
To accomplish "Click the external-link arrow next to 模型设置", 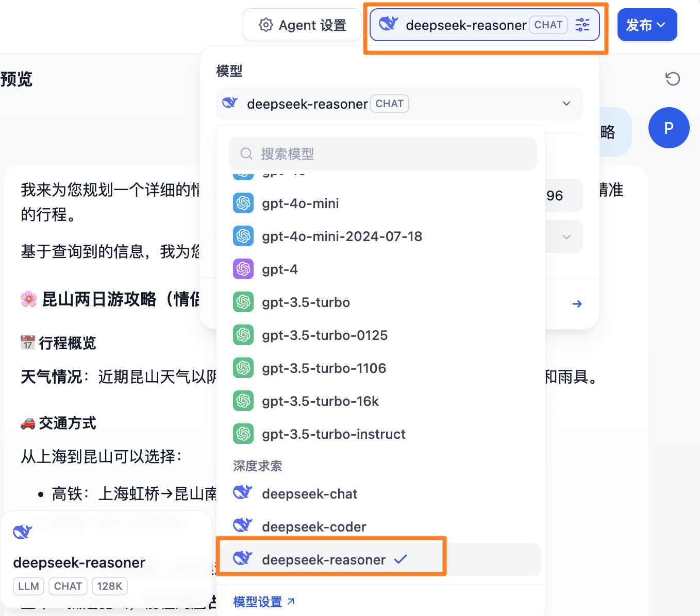I will pos(291,601).
